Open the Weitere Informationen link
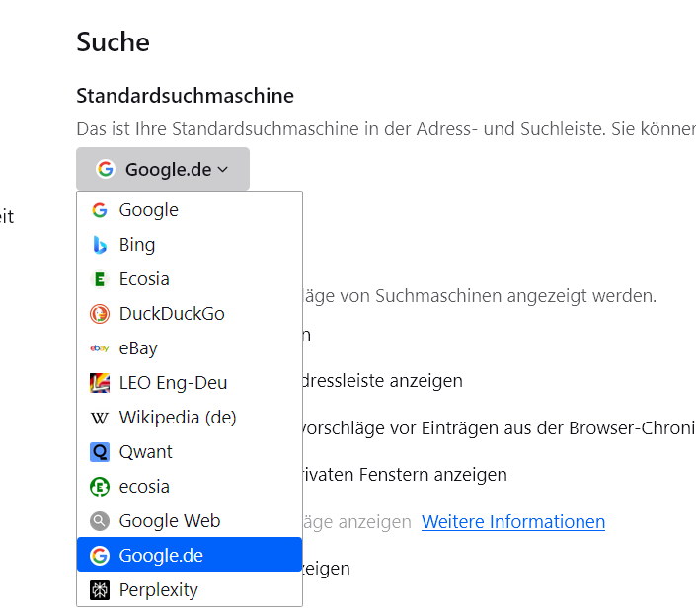This screenshot has width=696, height=616. click(513, 521)
